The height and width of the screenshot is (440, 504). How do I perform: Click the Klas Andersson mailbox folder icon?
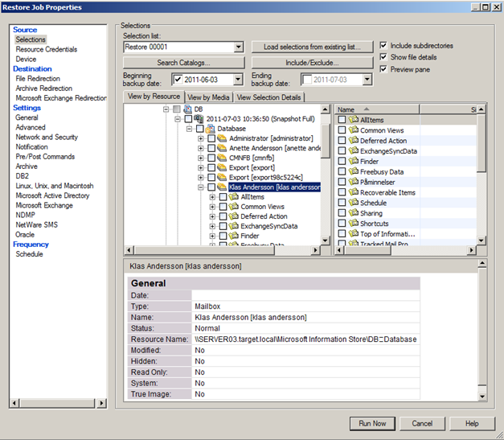[222, 187]
